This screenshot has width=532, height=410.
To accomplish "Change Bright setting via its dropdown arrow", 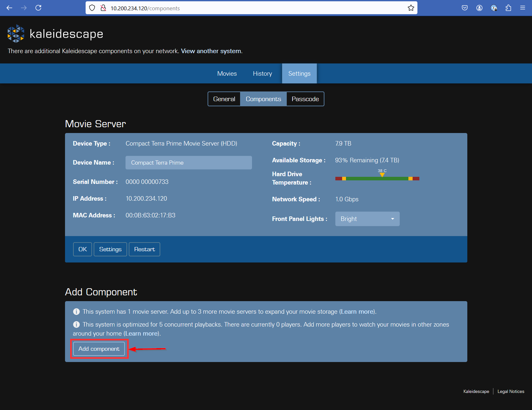I will tap(392, 219).
